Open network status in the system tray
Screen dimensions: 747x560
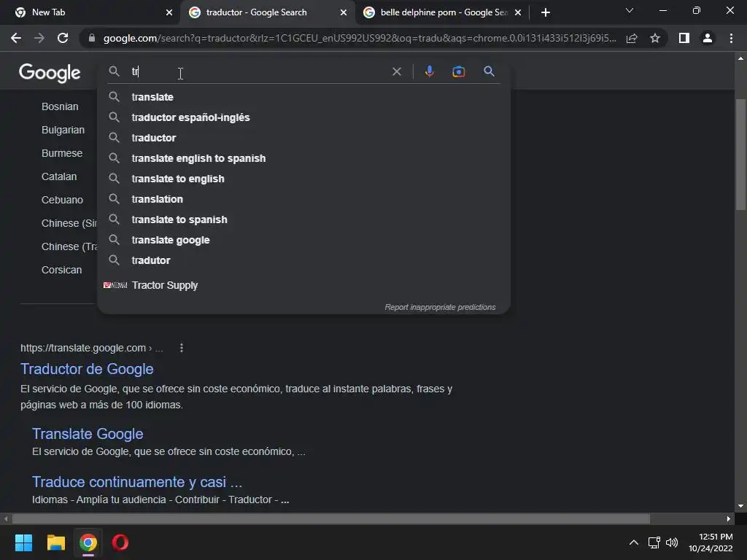(x=654, y=542)
